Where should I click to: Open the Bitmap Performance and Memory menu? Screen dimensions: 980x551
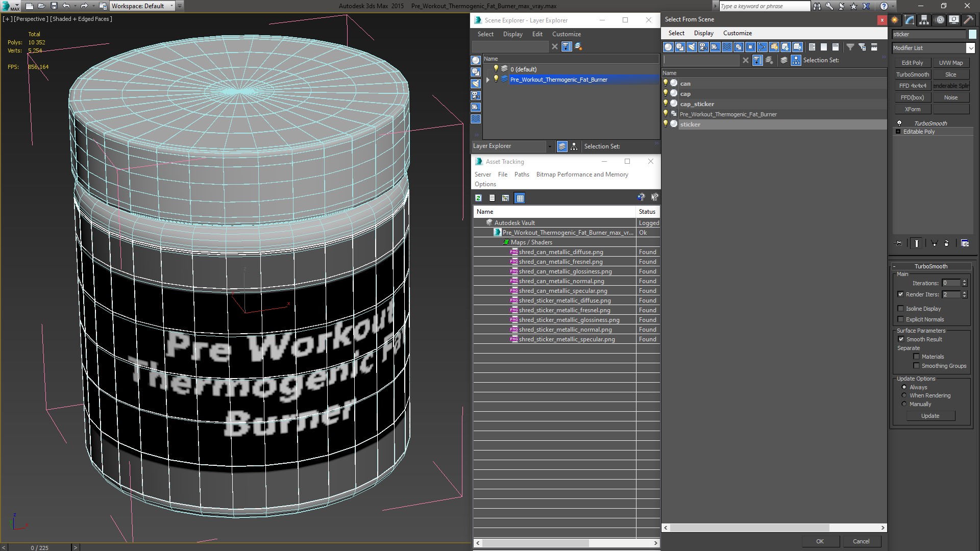[x=582, y=174]
